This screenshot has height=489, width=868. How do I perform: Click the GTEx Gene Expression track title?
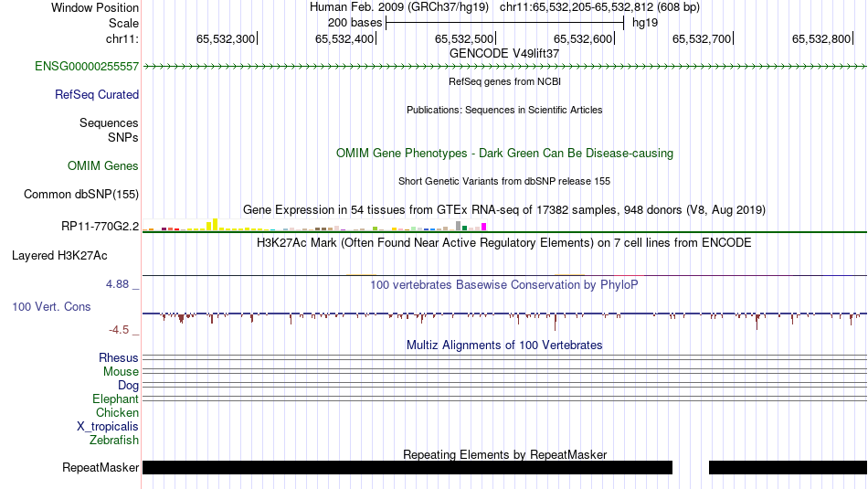pos(504,210)
